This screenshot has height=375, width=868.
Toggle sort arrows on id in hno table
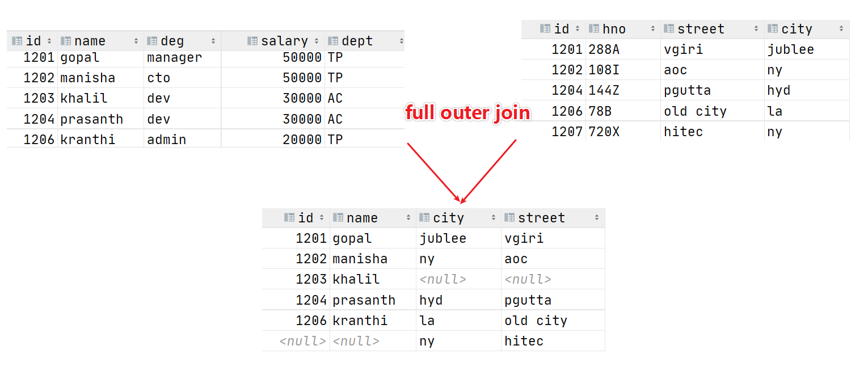click(578, 28)
